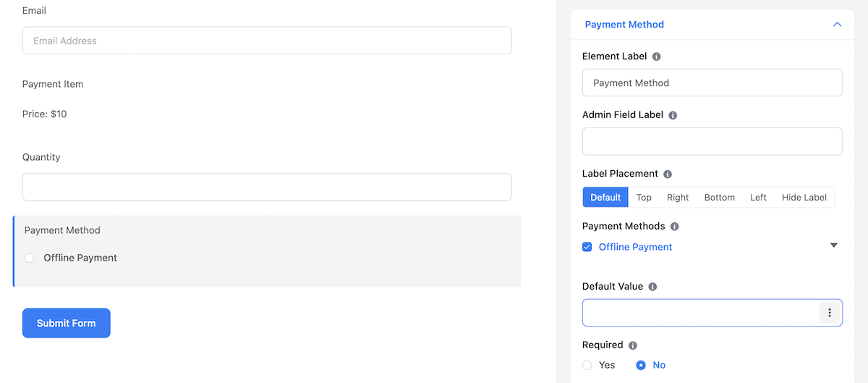Set Required to Yes
Image resolution: width=868 pixels, height=383 pixels.
point(587,365)
